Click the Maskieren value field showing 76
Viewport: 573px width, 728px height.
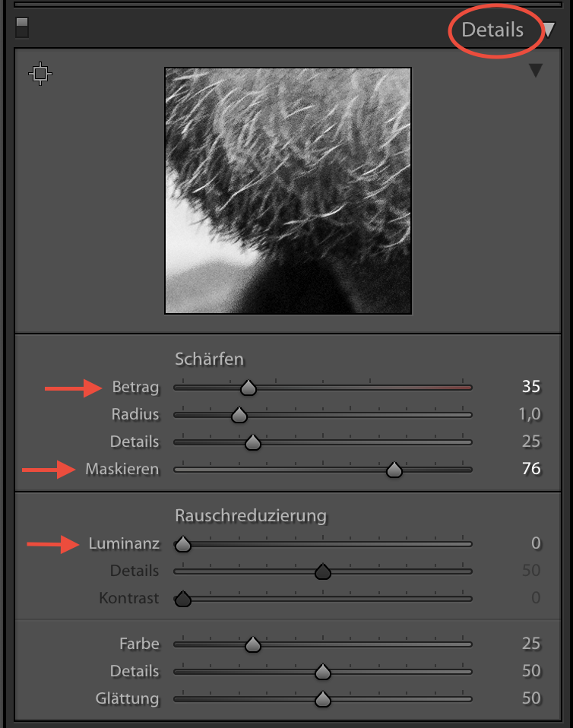(530, 469)
